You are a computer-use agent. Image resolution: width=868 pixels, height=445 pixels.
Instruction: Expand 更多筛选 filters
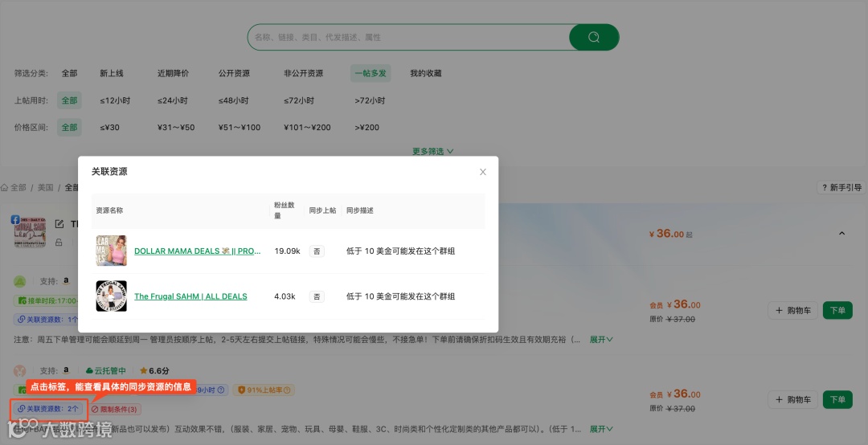coord(433,151)
